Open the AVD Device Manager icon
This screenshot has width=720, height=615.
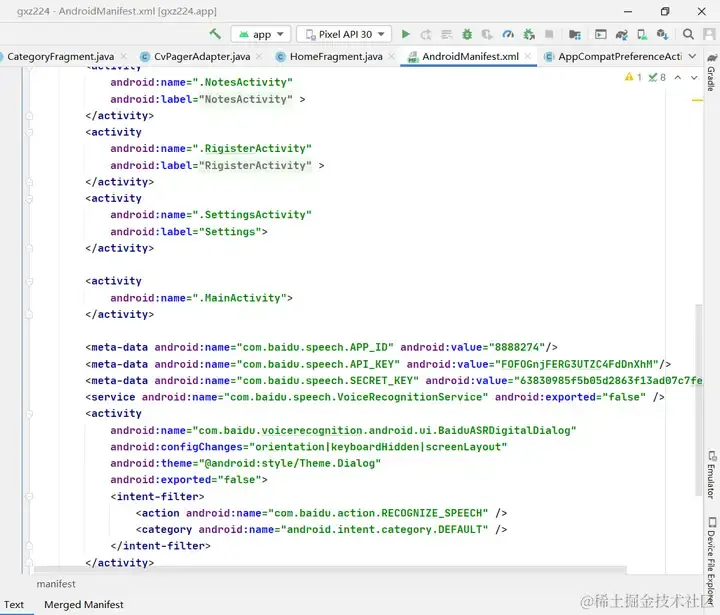[x=642, y=34]
